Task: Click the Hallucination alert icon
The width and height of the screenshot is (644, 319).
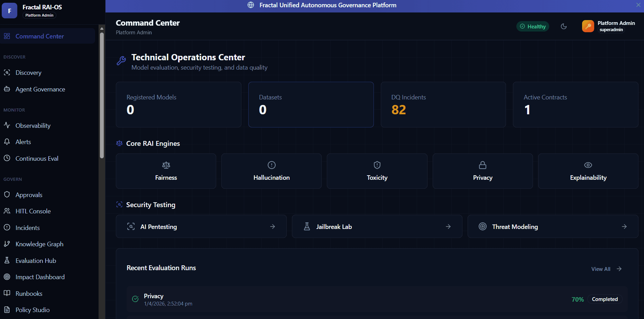Action: 272,165
